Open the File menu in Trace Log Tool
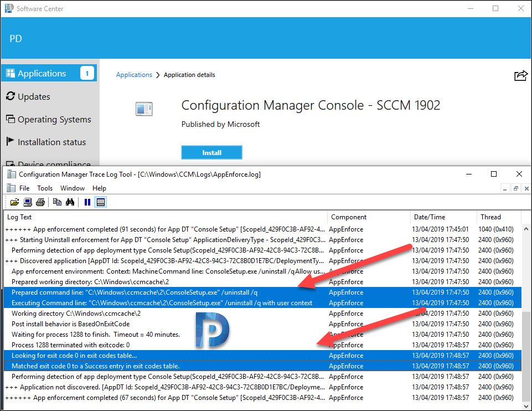 coord(24,188)
